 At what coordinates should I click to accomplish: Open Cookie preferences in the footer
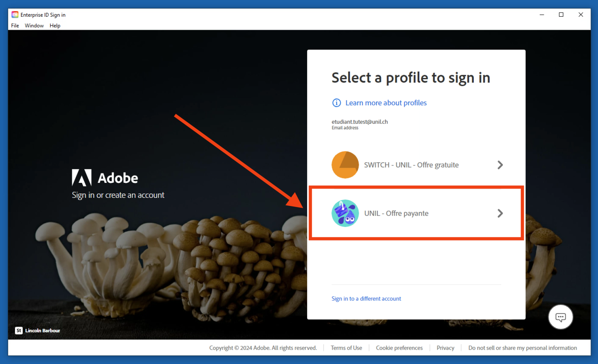[x=399, y=348]
